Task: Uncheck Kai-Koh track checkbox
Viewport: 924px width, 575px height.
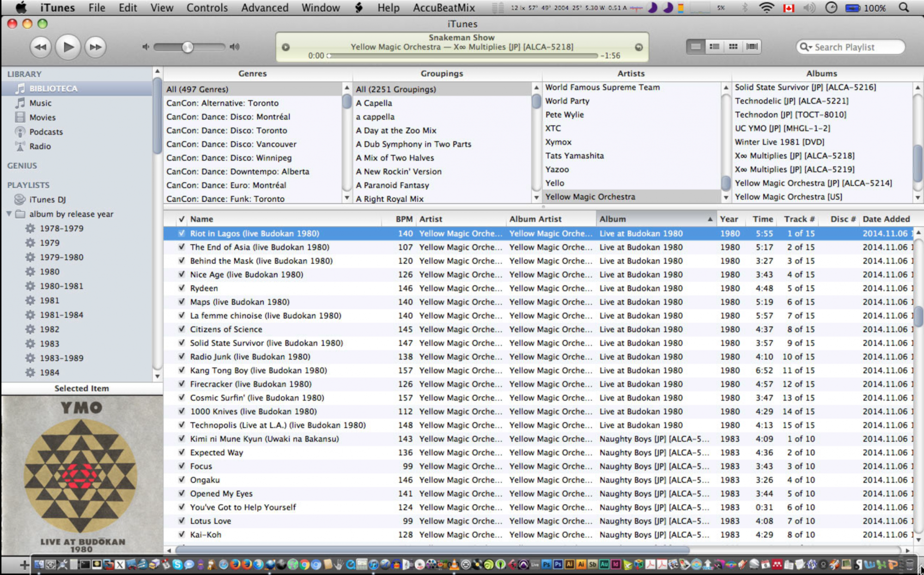Action: point(182,535)
